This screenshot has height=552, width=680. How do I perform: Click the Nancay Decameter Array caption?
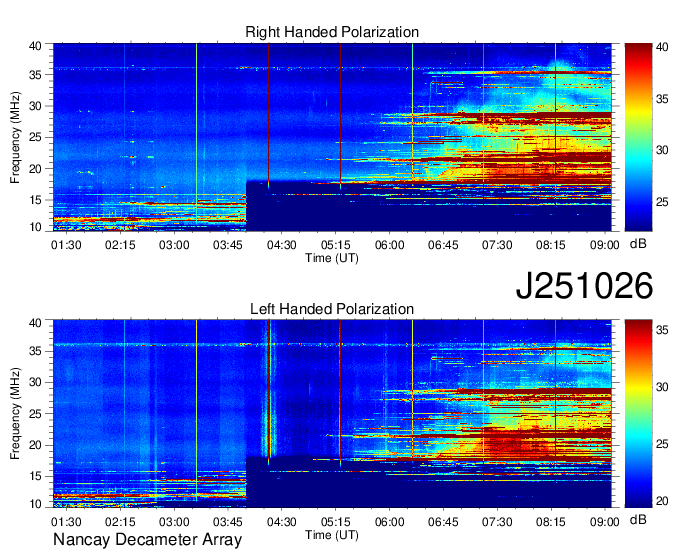click(148, 541)
